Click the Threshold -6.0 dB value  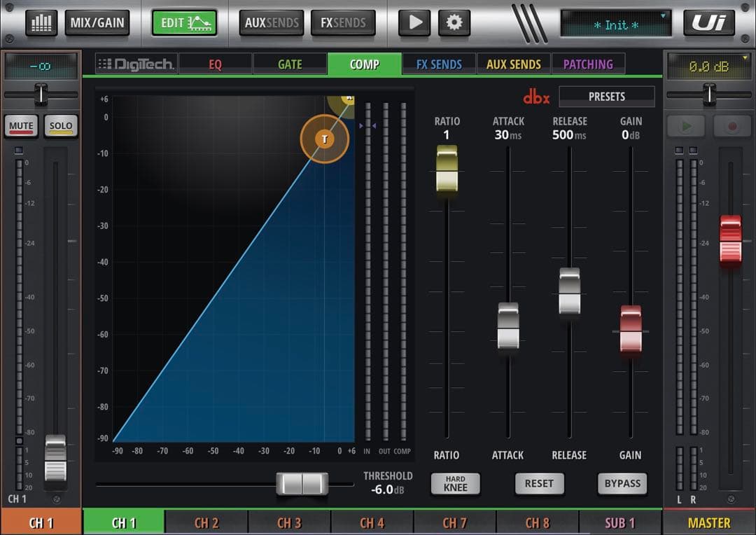tap(388, 489)
